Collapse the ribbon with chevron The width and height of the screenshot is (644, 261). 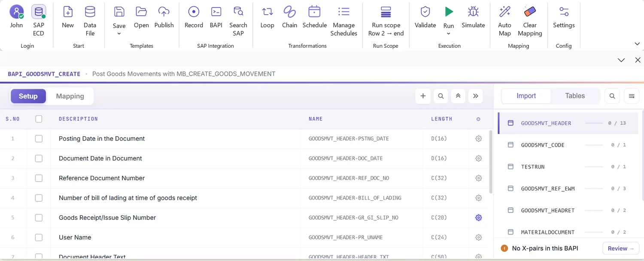pos(637,44)
